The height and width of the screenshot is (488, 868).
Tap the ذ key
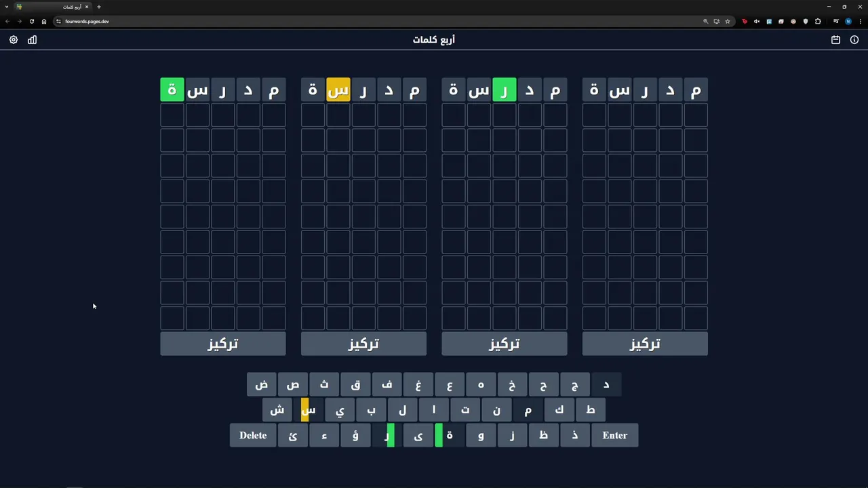[x=575, y=435]
